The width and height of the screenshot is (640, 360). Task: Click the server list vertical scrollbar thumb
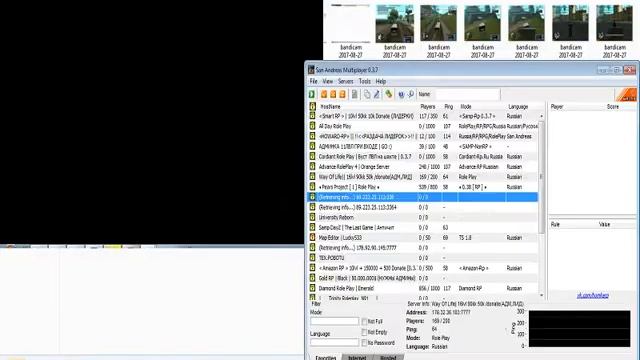pyautogui.click(x=542, y=177)
